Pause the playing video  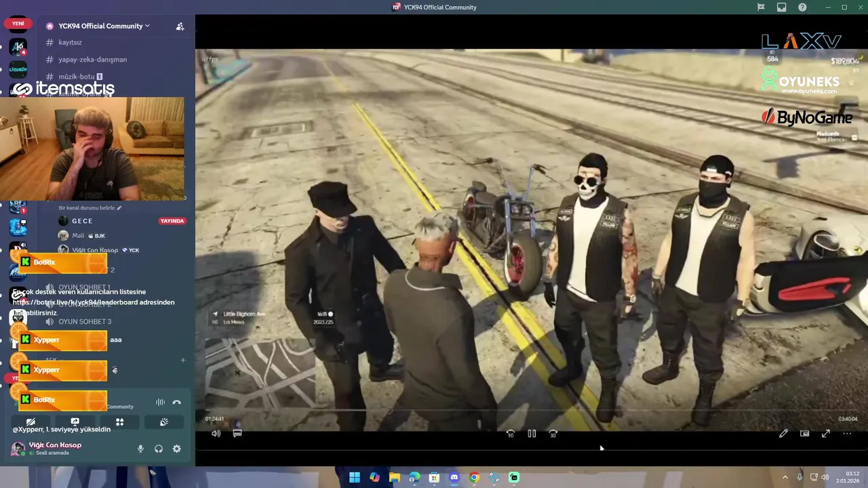(532, 434)
